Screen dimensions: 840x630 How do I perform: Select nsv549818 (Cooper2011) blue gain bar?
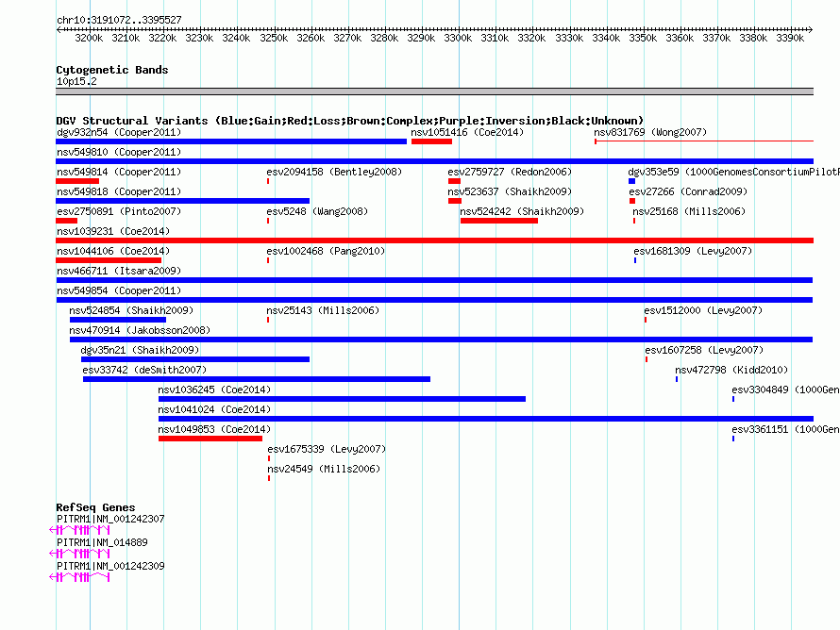pos(183,201)
